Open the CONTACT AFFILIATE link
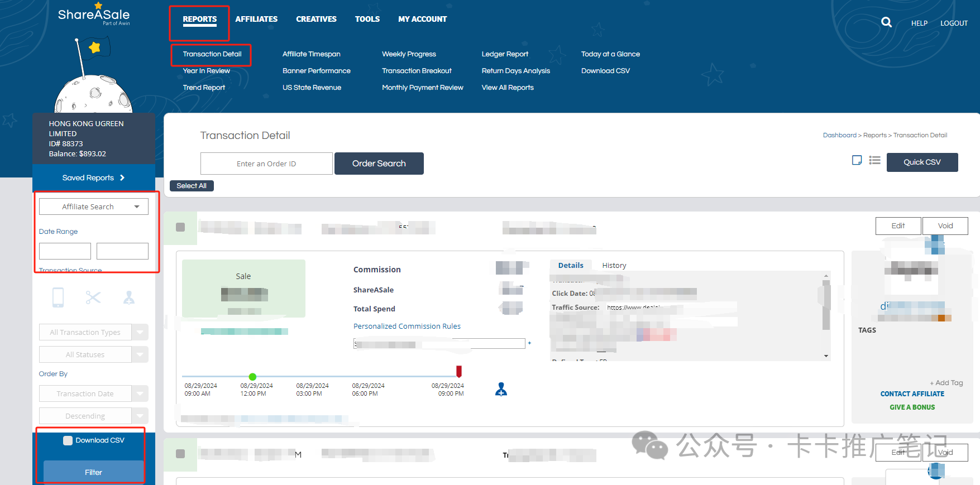This screenshot has height=485, width=980. (x=912, y=394)
